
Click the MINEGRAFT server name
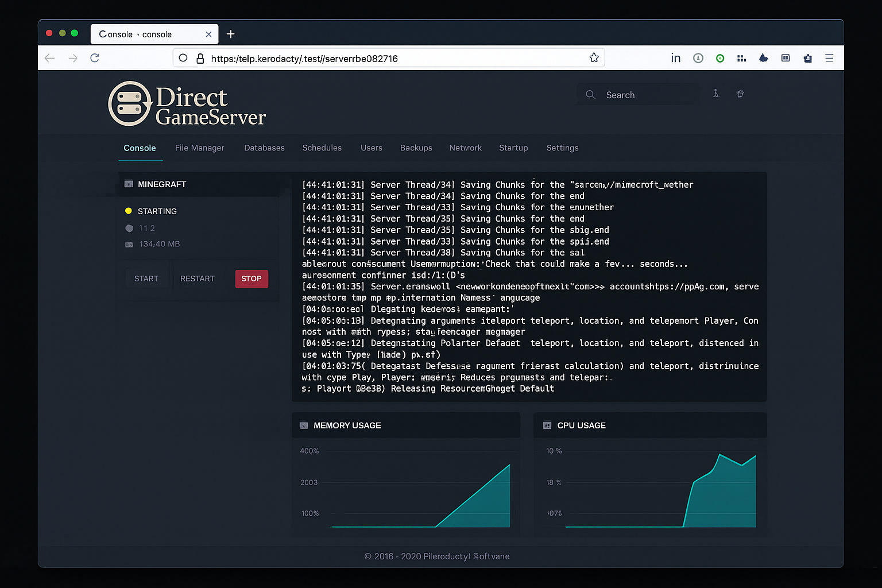[x=162, y=184]
